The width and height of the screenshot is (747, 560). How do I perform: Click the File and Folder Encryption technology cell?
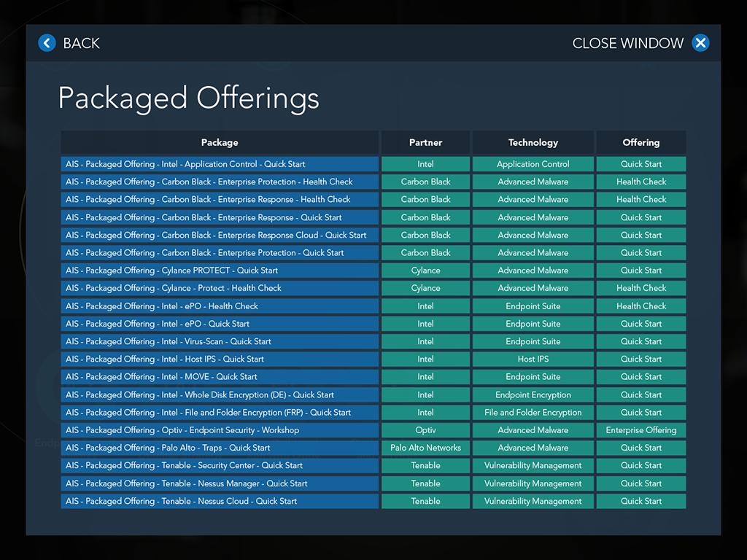click(x=533, y=413)
